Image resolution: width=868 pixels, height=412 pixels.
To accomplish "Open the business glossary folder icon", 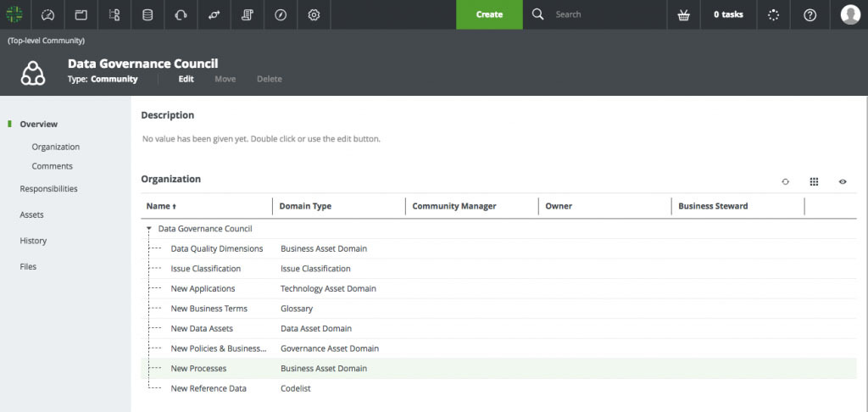I will (81, 15).
